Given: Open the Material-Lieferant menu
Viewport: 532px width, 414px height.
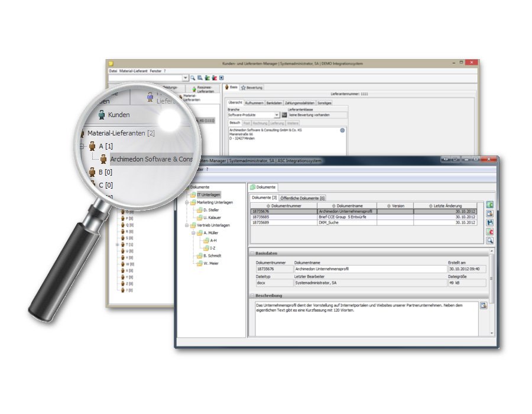Looking at the screenshot, I should coord(134,71).
